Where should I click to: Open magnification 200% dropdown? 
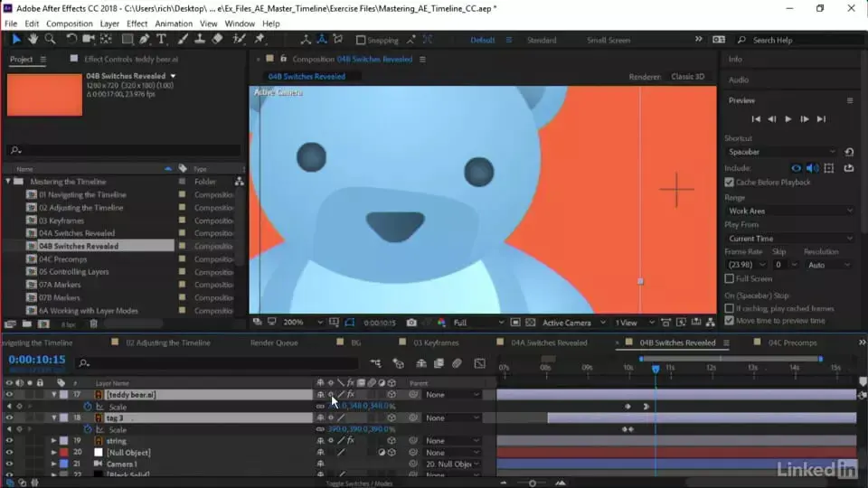coord(303,323)
